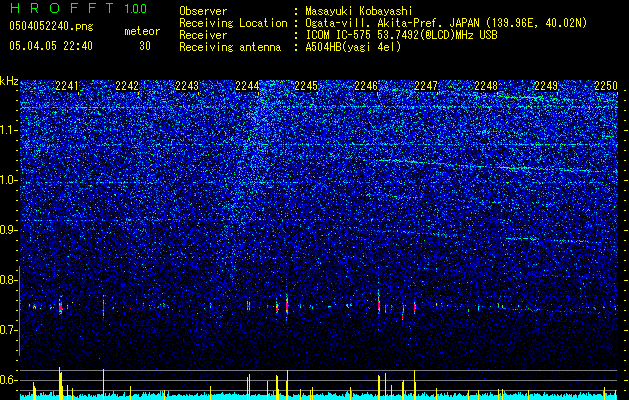Image resolution: width=629 pixels, height=400 pixels.
Task: Click the 2247 time marker
Action: [x=426, y=85]
